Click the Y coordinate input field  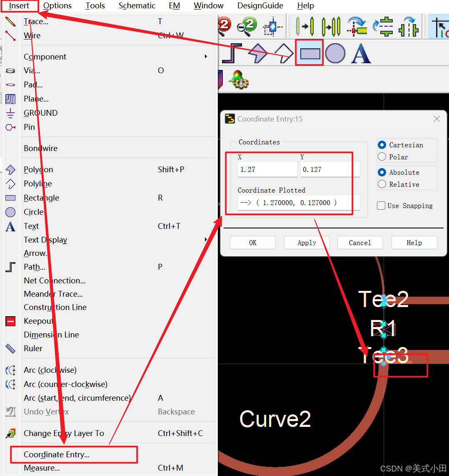(x=330, y=169)
